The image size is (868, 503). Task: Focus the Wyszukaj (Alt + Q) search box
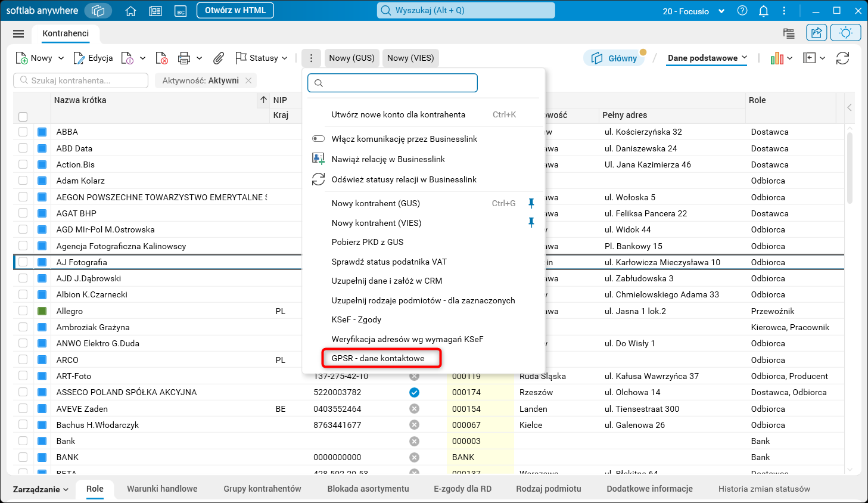[466, 11]
